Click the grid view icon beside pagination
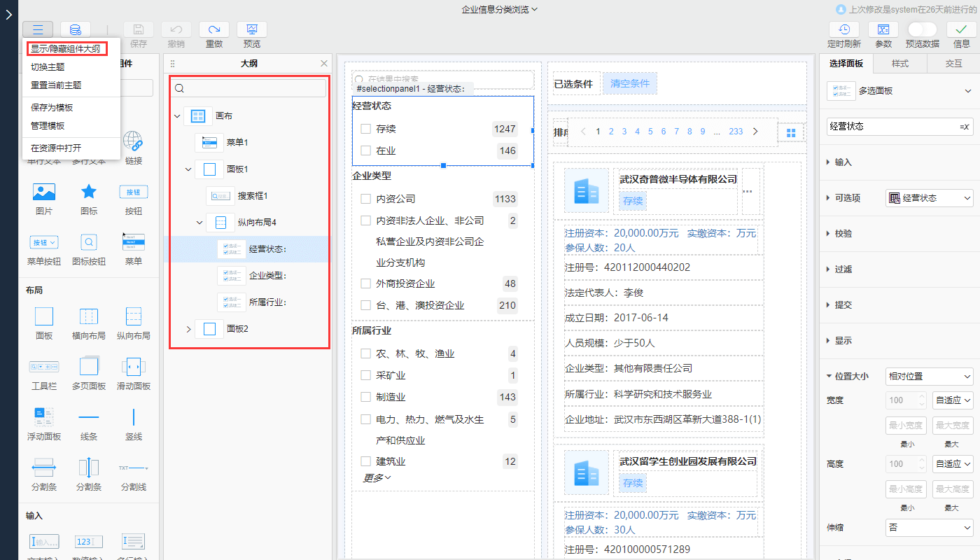Screen dimensions: 980x560 coord(791,132)
